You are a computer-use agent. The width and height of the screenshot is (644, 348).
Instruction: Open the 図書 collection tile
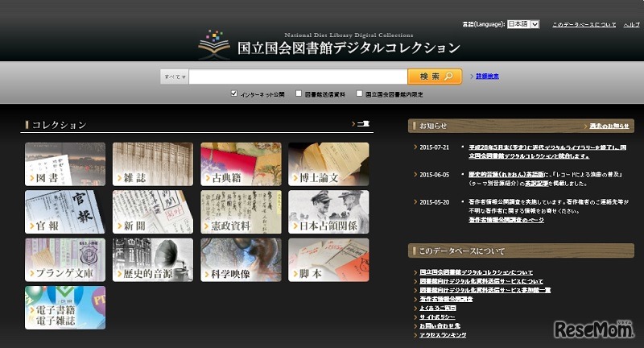pyautogui.click(x=65, y=164)
